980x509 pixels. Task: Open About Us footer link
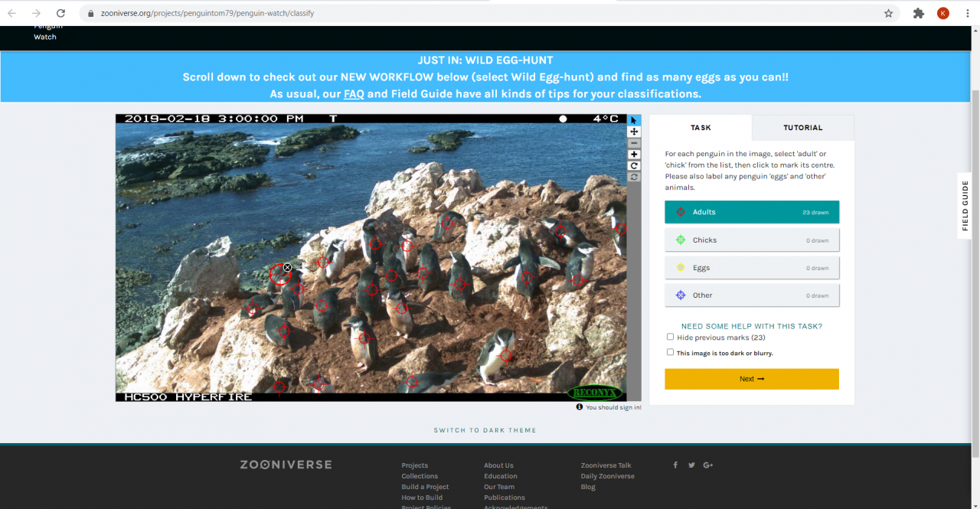(x=498, y=465)
